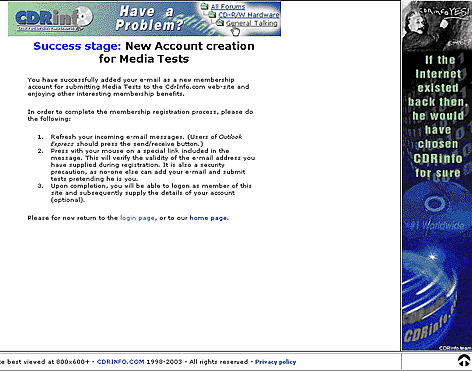Click the 'Refresh your incoming e-mail messages' step

146,140
